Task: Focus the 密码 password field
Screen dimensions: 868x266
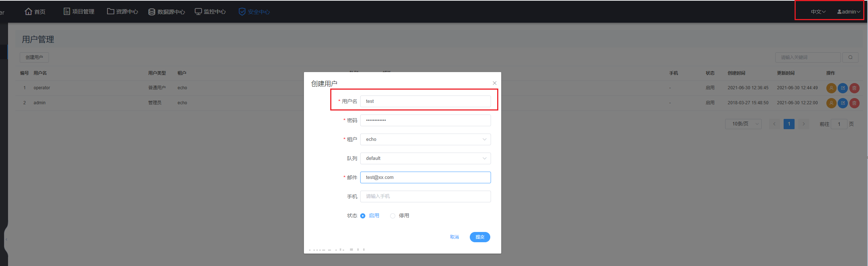Action: click(x=426, y=120)
